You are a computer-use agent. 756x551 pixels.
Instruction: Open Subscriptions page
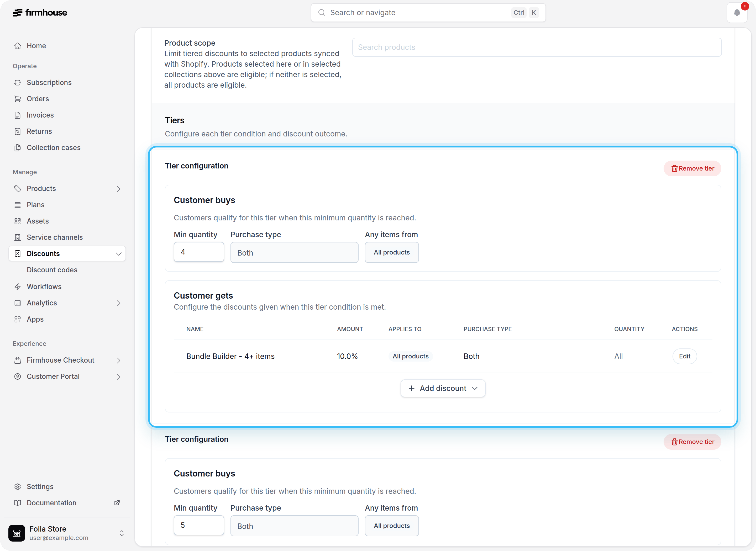(x=67, y=82)
